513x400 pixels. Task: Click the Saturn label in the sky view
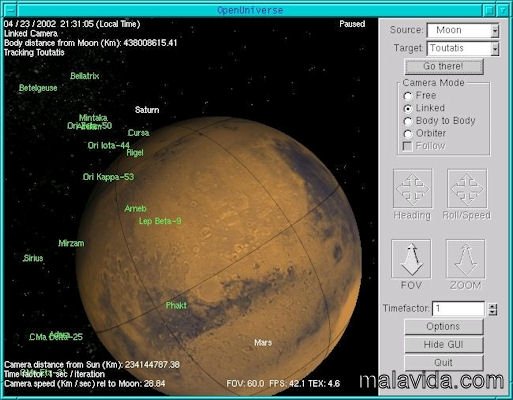click(x=147, y=110)
